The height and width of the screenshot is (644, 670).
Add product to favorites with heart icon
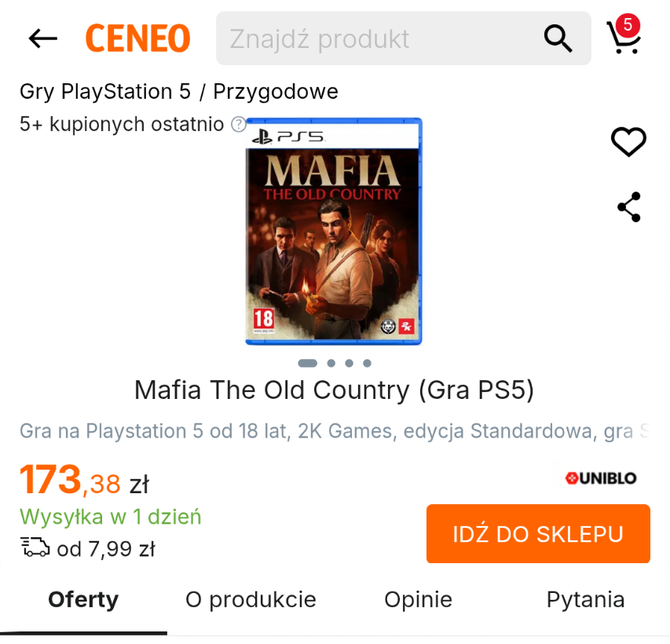[x=628, y=142]
